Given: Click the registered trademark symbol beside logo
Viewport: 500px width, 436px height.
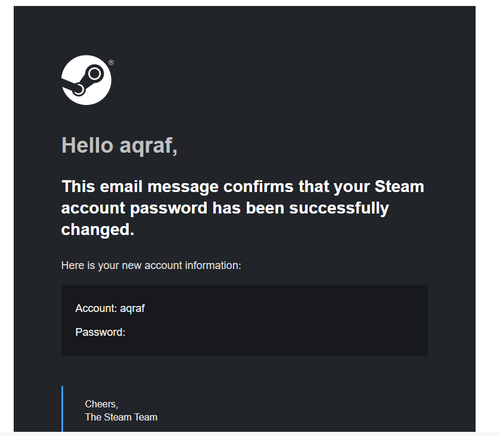Looking at the screenshot, I should [111, 62].
